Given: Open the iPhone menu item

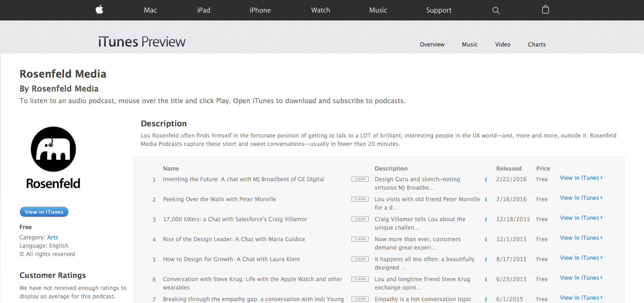Looking at the screenshot, I should point(260,10).
